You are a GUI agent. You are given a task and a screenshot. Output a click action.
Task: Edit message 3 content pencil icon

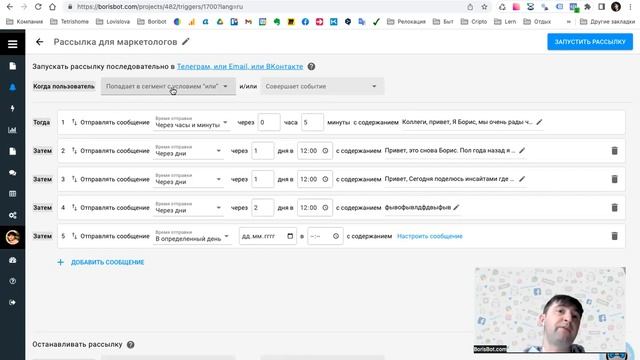click(522, 179)
